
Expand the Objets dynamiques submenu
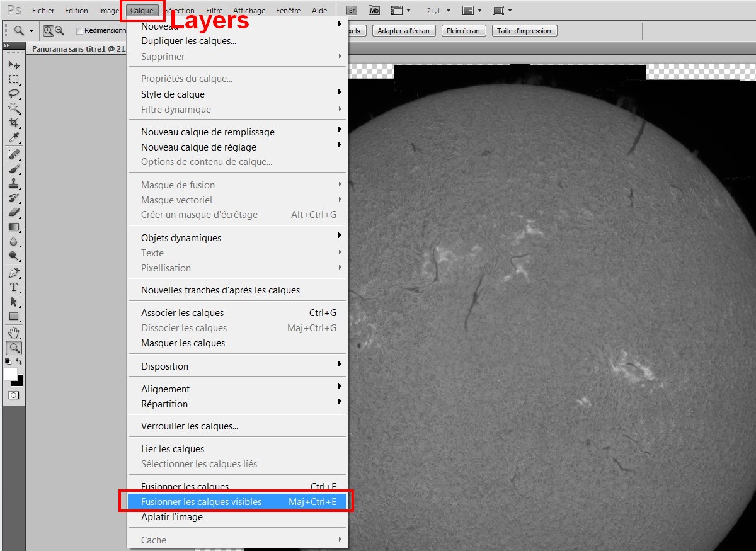pyautogui.click(x=237, y=237)
